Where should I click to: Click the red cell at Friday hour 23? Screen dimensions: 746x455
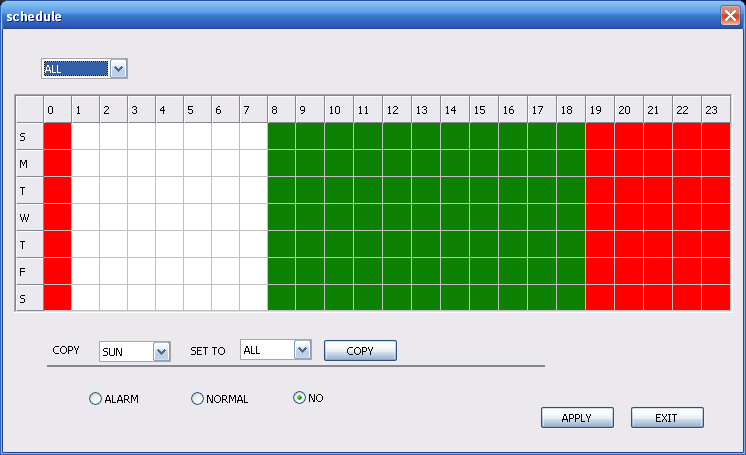click(716, 271)
